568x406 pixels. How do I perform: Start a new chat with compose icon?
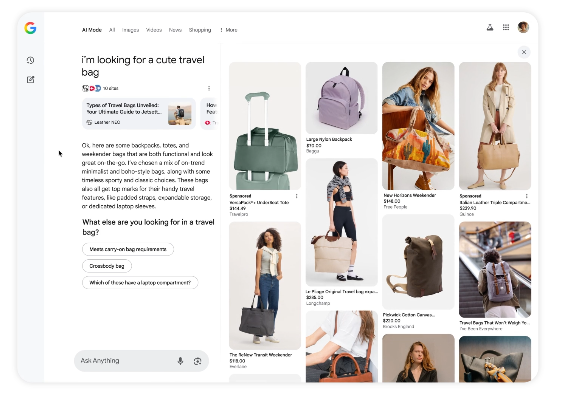pos(30,79)
